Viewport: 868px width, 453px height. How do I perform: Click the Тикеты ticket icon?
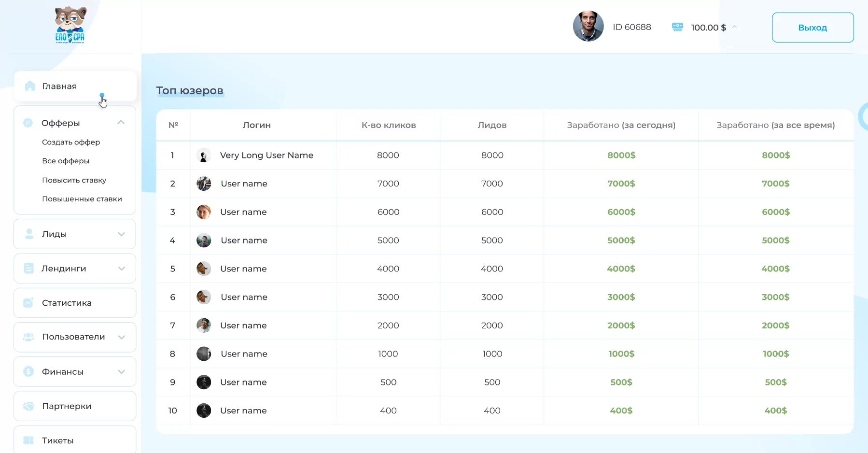(x=28, y=440)
